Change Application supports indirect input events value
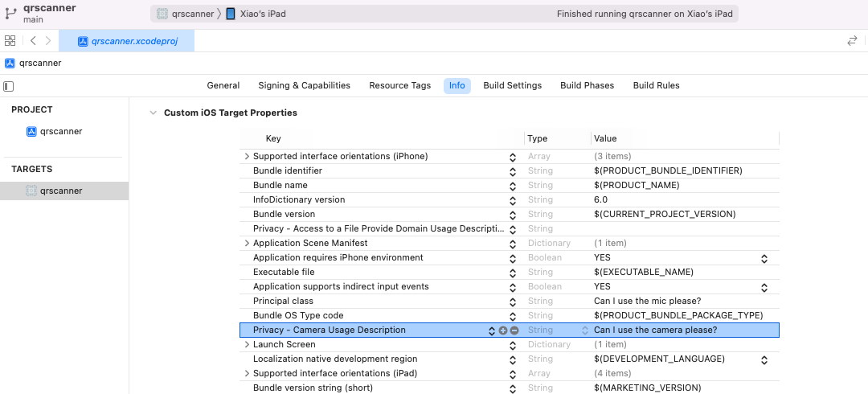This screenshot has height=394, width=868. click(764, 287)
